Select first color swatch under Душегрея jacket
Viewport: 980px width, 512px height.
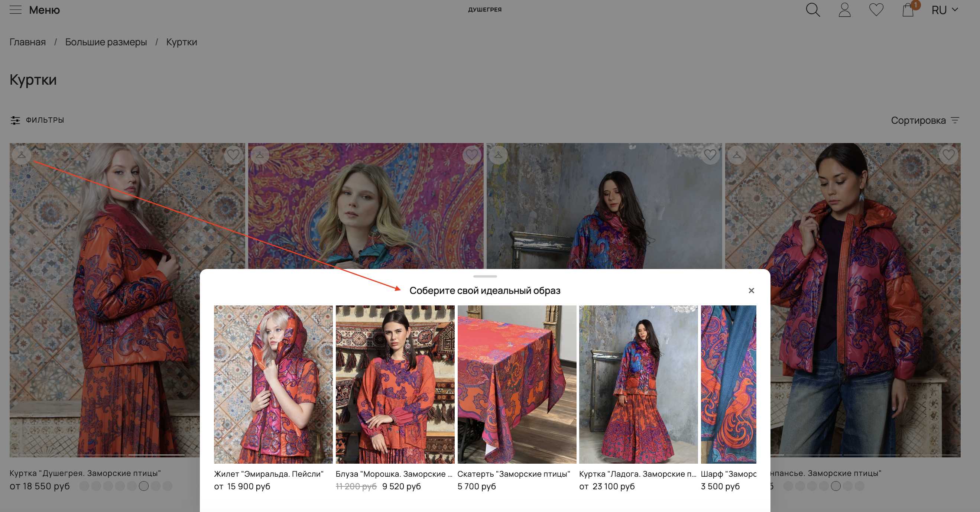point(84,486)
